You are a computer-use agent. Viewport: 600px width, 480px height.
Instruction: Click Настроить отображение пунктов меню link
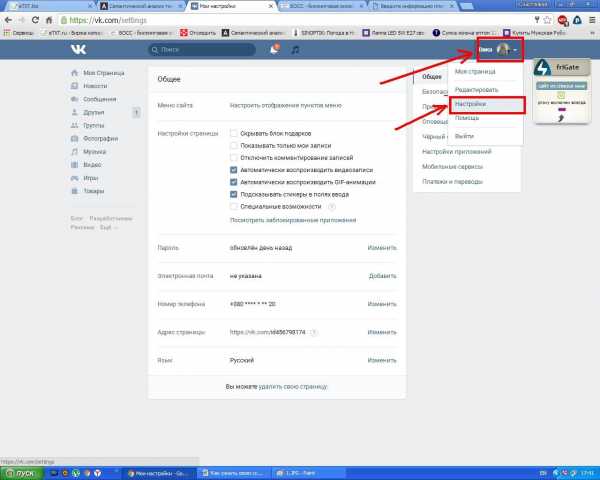285,105
